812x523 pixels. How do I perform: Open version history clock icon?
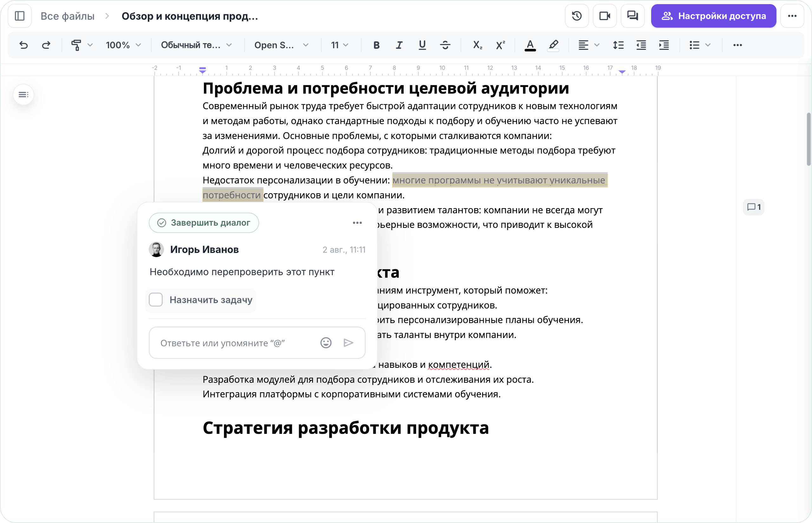pyautogui.click(x=577, y=16)
